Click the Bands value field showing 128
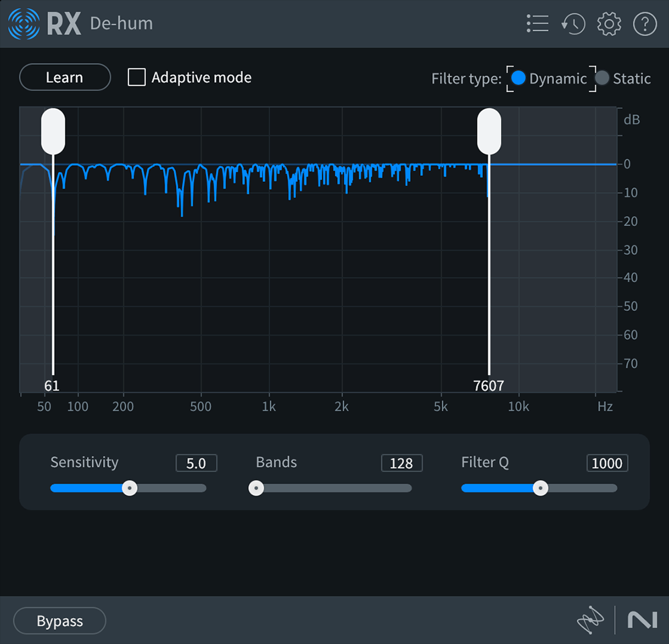This screenshot has width=669, height=644. click(x=401, y=463)
